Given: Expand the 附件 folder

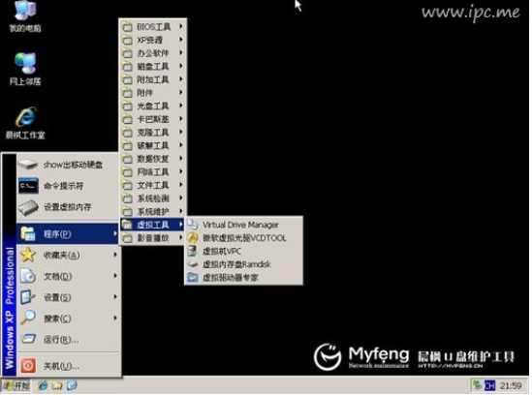Looking at the screenshot, I should pos(152,93).
